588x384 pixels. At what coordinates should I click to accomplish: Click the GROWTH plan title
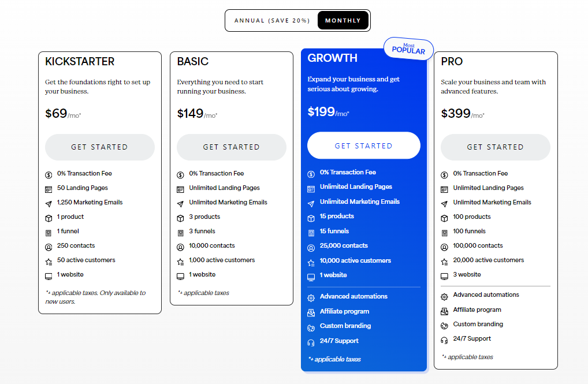(x=332, y=58)
